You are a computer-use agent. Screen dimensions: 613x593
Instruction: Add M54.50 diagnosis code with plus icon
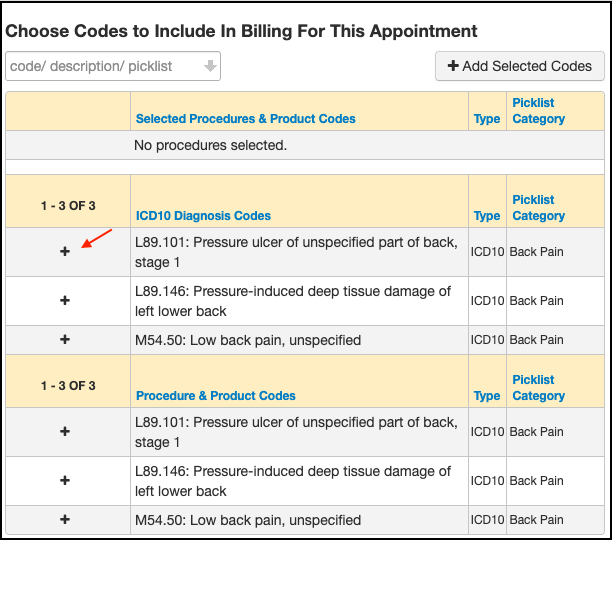(x=65, y=340)
